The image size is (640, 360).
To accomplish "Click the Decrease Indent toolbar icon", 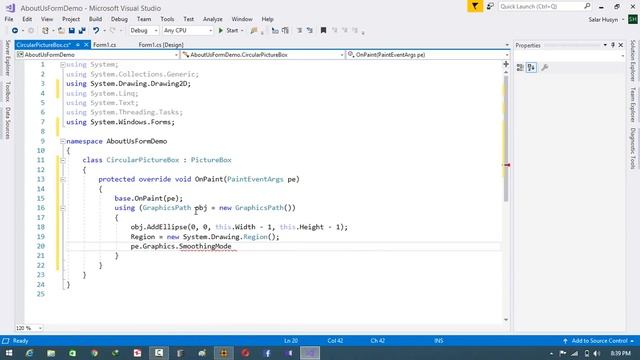I will (299, 31).
